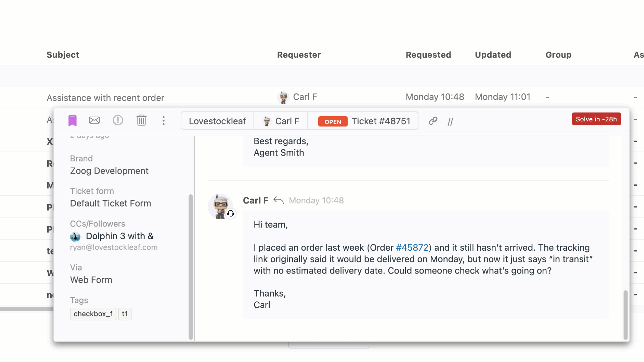Sort by the Updated column header

pos(493,55)
